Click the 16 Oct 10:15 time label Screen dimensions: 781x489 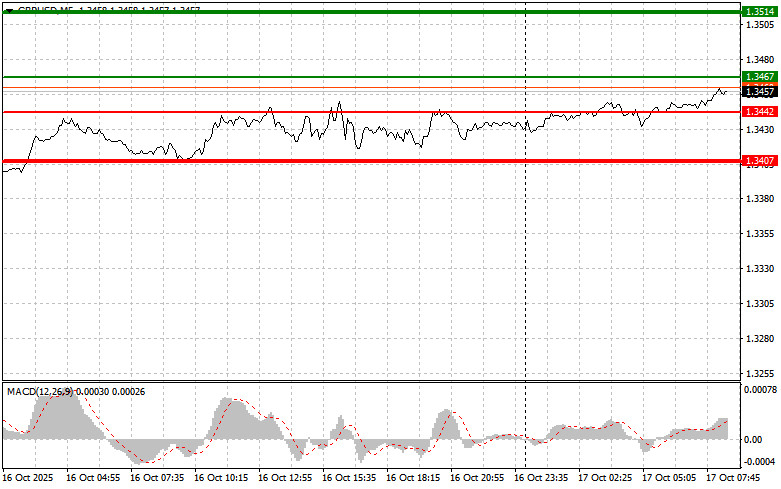[221, 478]
